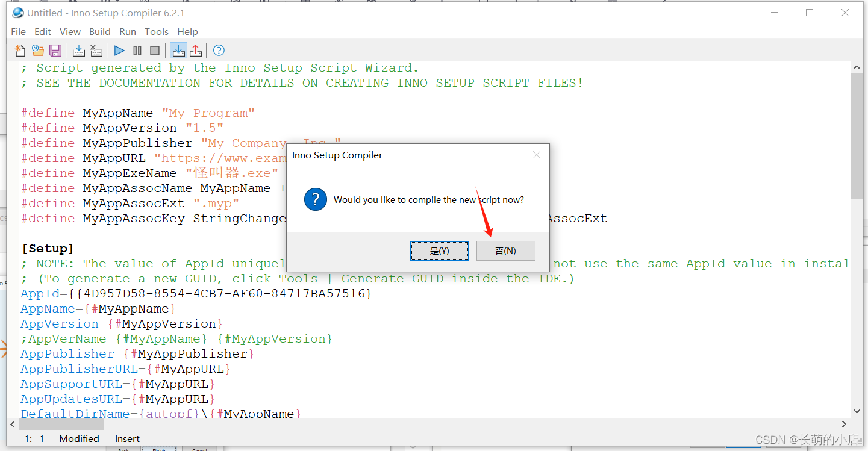Viewport: 868px width, 451px height.
Task: Open a script file via folder icon
Action: click(38, 51)
